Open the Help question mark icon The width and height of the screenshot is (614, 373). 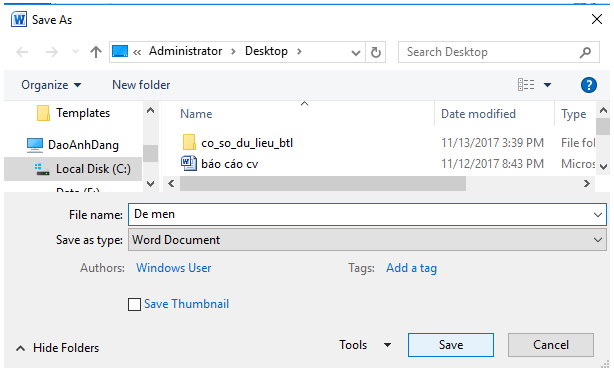[x=589, y=85]
